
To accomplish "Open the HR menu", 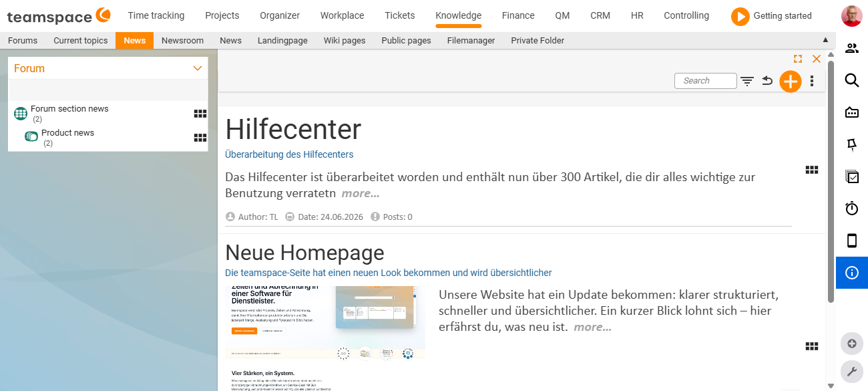I will [637, 15].
